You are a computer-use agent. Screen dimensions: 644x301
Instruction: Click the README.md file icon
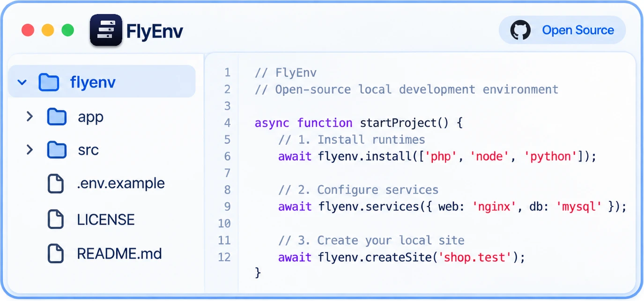(x=56, y=253)
